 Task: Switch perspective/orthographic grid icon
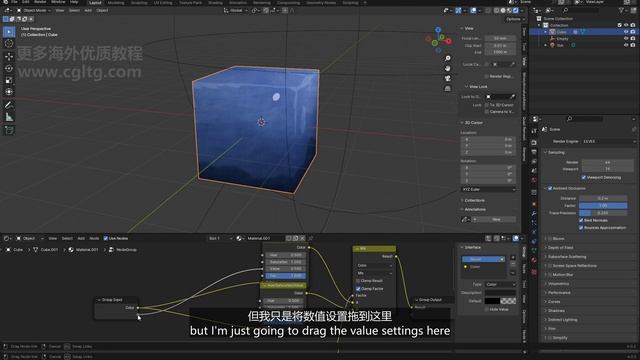coord(448,88)
